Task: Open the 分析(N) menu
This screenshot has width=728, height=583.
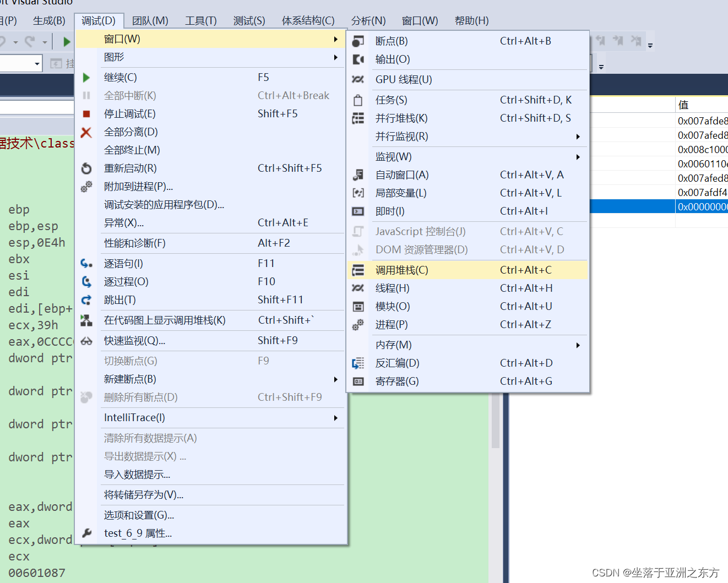Action: click(x=368, y=21)
